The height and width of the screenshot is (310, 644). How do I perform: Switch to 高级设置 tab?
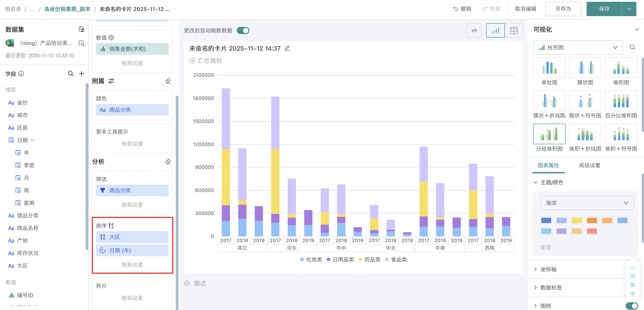point(589,165)
